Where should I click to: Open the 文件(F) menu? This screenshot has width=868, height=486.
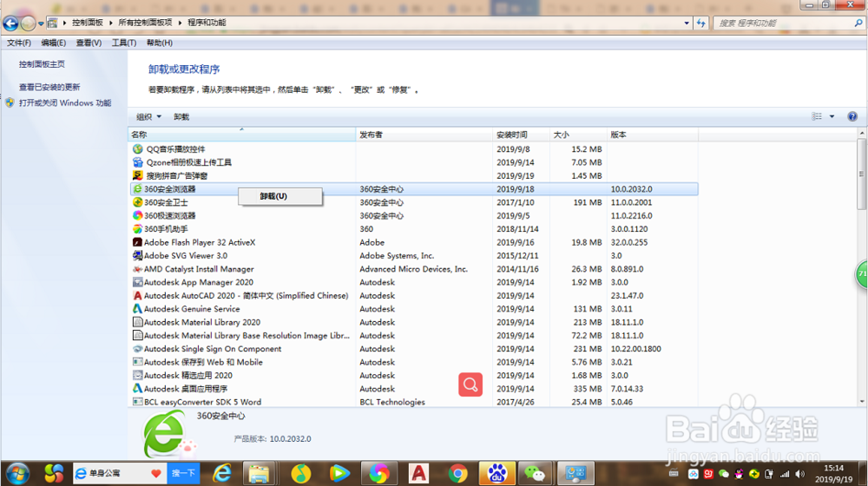(19, 43)
